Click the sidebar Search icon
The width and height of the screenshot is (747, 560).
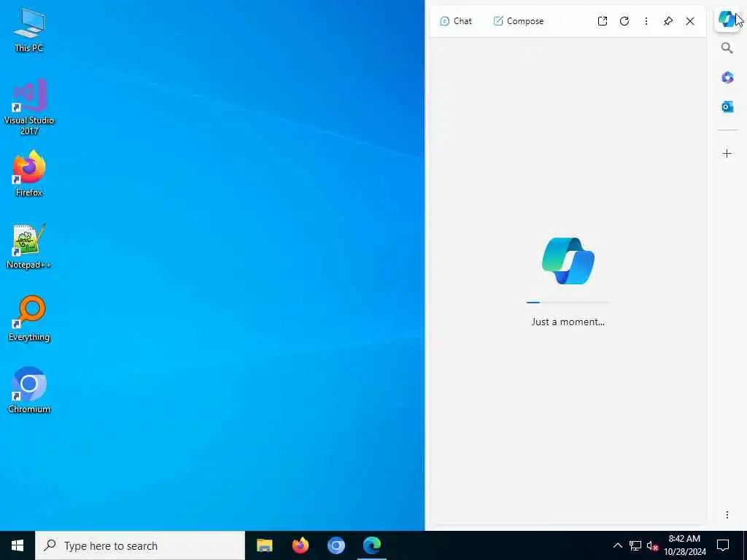click(x=727, y=48)
